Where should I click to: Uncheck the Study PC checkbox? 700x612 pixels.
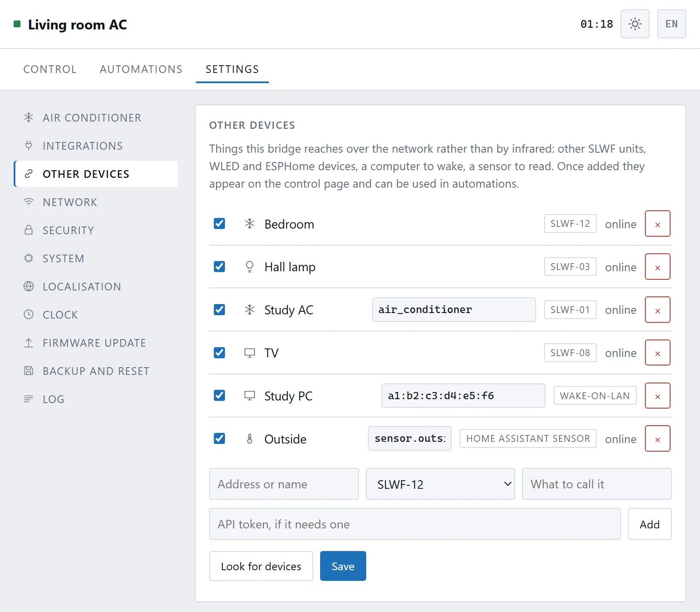pos(219,395)
